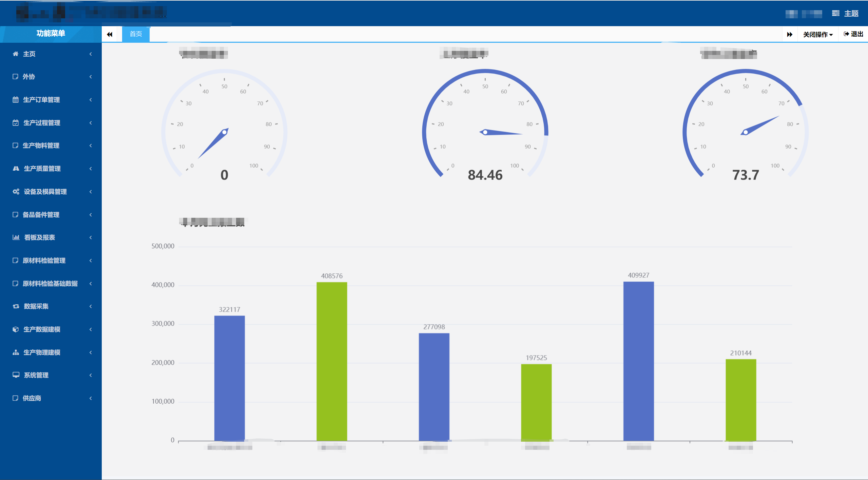Expand the 生产订单管理 chevron

coord(91,100)
